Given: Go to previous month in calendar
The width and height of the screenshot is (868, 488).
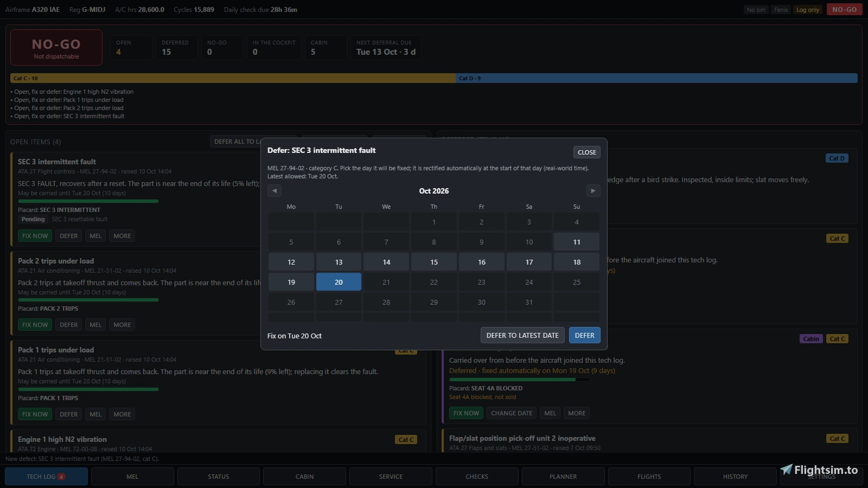Looking at the screenshot, I should point(275,191).
